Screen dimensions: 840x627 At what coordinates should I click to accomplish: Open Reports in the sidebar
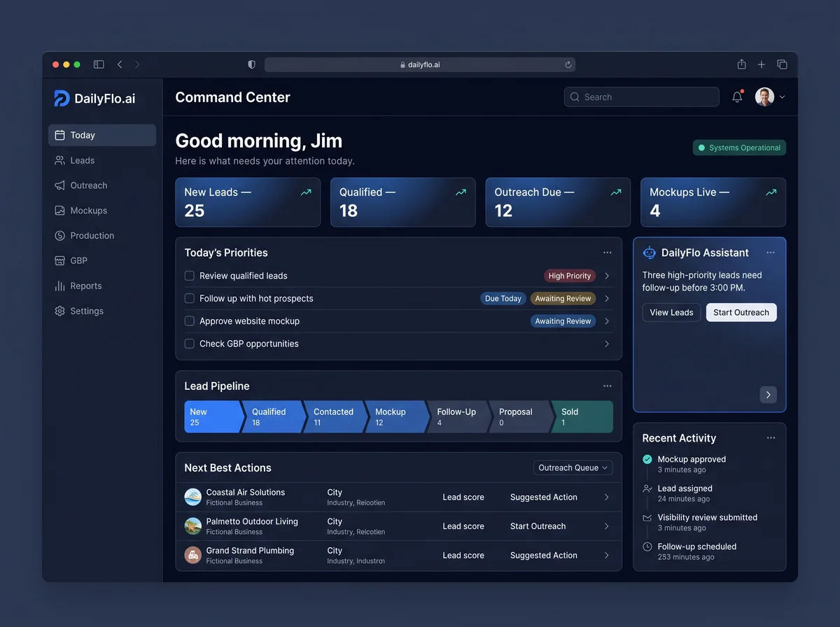[102, 286]
